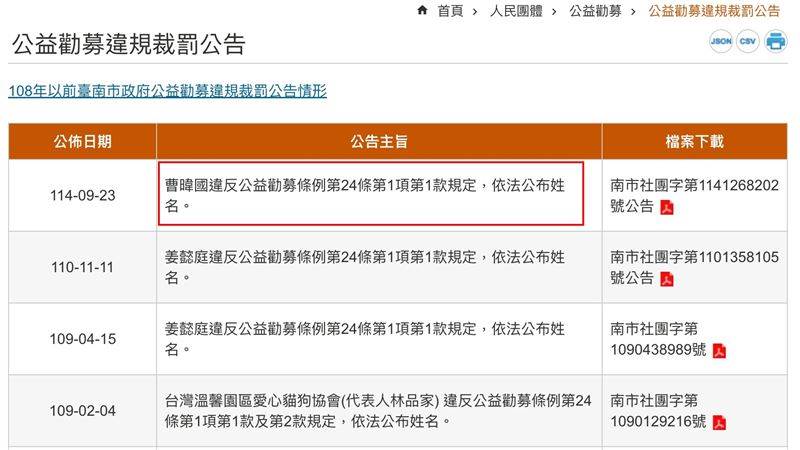Open 108年以前臺南市政府公益勸募違規裁罰公告情形 link

(167, 91)
